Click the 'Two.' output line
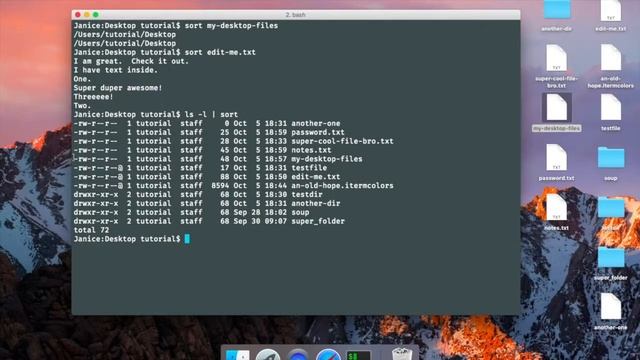 point(82,106)
